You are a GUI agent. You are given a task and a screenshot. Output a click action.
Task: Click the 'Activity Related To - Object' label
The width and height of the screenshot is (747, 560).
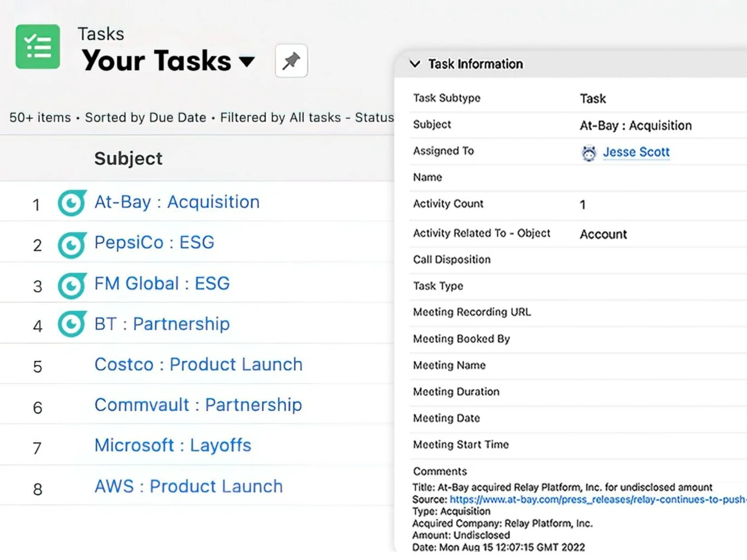point(481,233)
